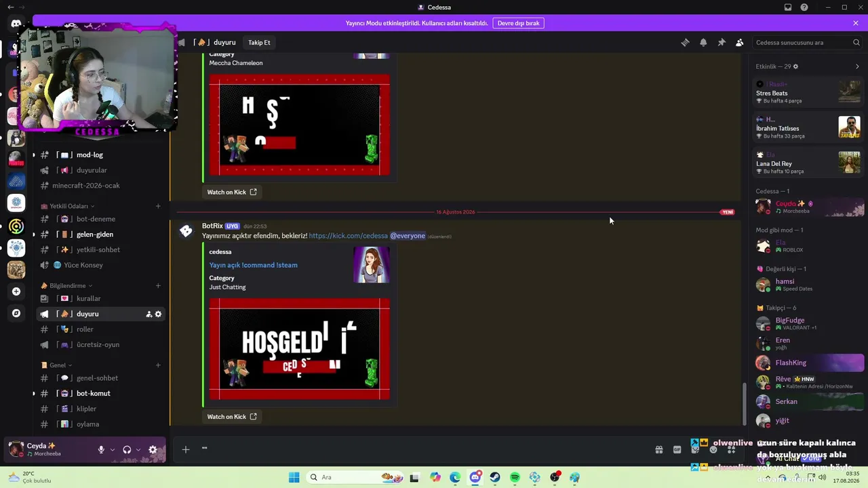Invite people to the duyuru channel

click(149, 314)
